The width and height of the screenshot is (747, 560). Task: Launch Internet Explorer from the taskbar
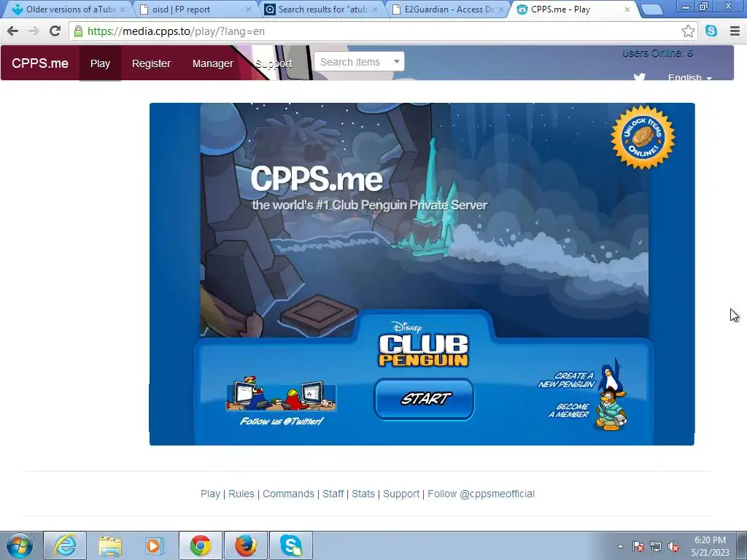point(65,545)
